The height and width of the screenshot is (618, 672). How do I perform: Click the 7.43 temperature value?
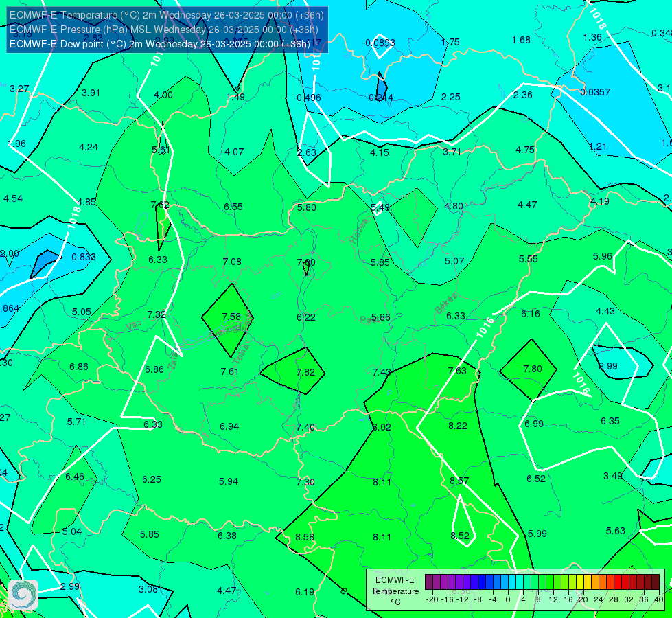tap(382, 372)
